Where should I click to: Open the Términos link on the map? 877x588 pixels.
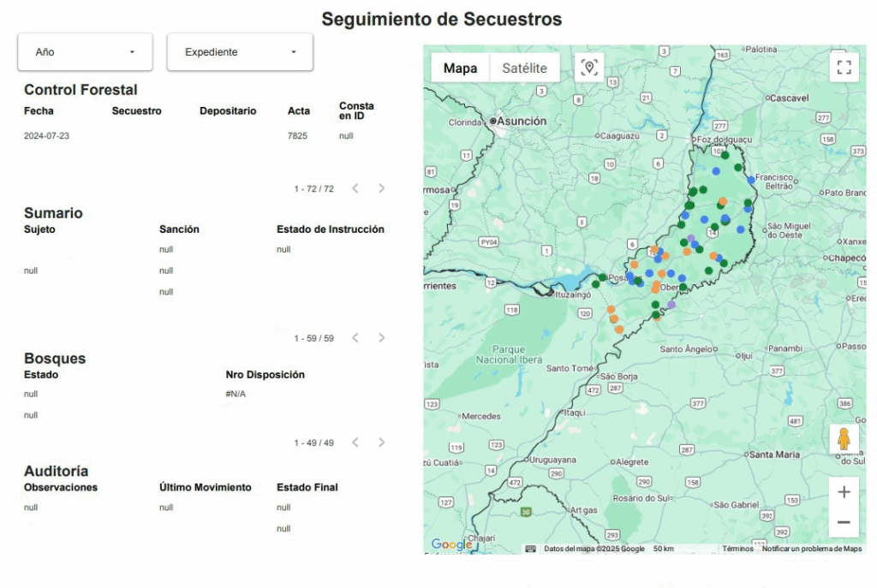[x=737, y=549]
